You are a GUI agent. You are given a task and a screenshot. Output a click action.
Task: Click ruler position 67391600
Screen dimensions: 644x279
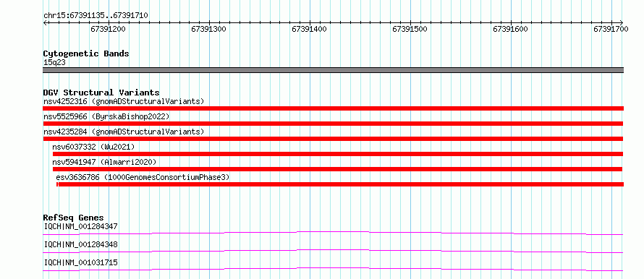pyautogui.click(x=511, y=30)
